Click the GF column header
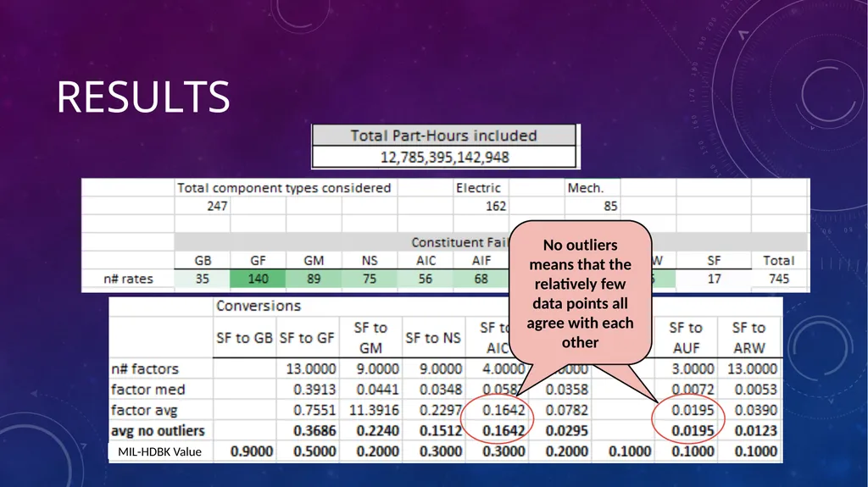Viewport: 868px width, 487px height. tap(258, 261)
